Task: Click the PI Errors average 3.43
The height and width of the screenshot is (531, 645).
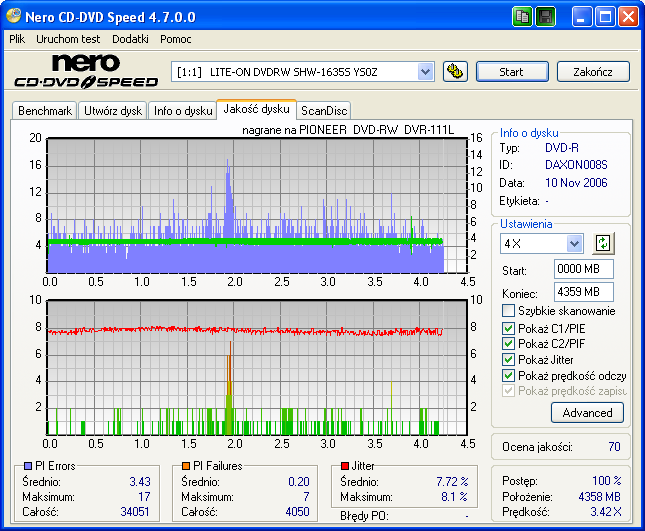Action: [140, 481]
